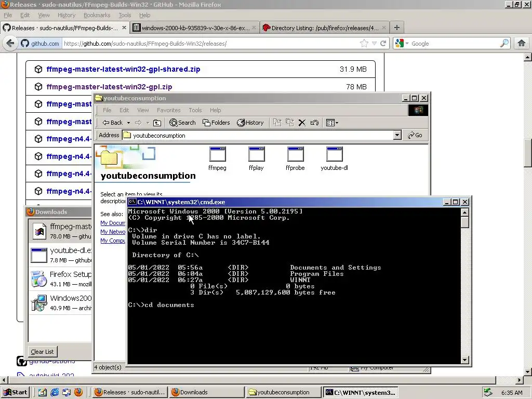The width and height of the screenshot is (532, 399).
Task: Open a new Firefox tab with plus button
Action: [396, 28]
